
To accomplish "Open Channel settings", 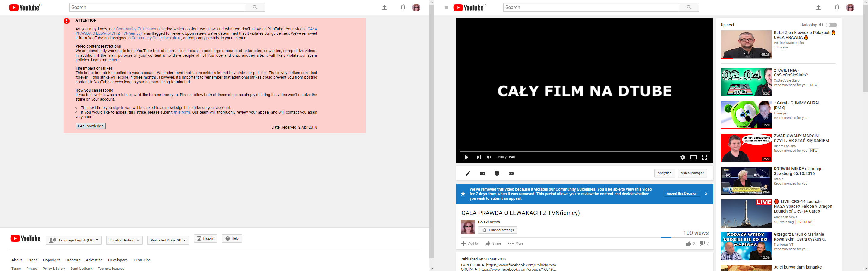I will (x=497, y=230).
